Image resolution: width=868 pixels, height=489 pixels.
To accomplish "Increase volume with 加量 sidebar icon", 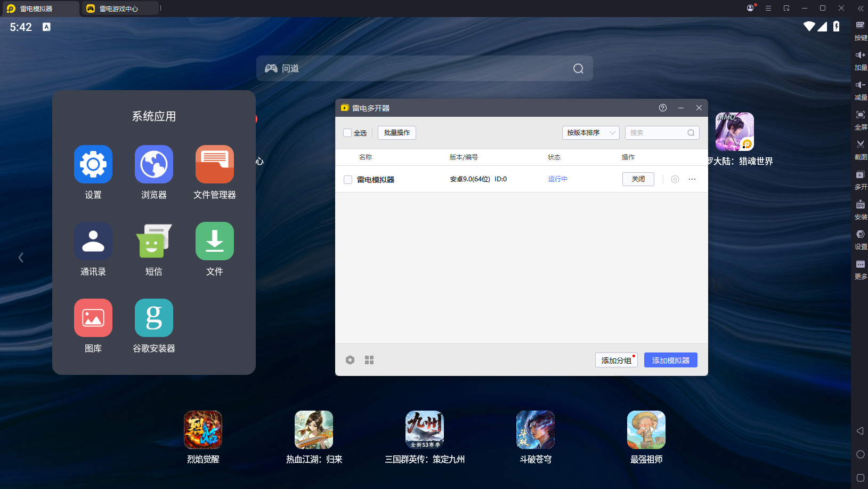I will [x=860, y=60].
